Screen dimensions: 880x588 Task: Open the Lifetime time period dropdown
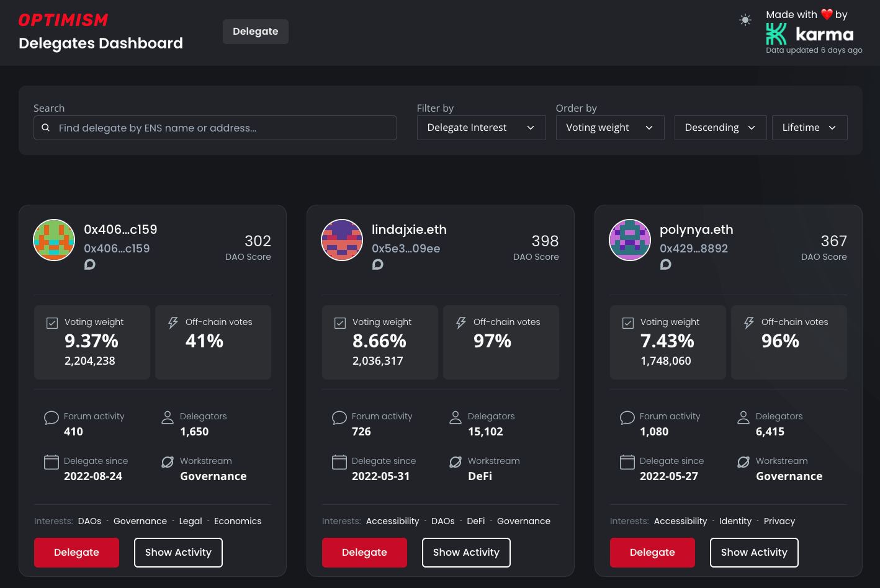point(809,127)
